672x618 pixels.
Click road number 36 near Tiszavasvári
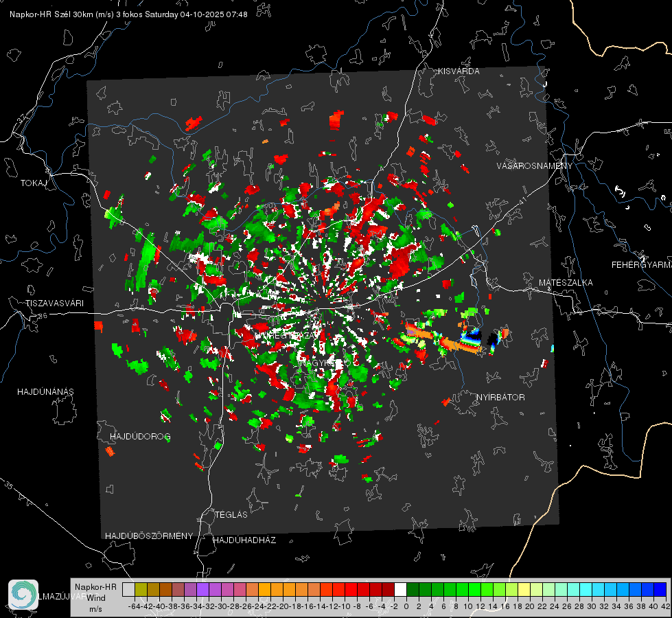[x=43, y=316]
